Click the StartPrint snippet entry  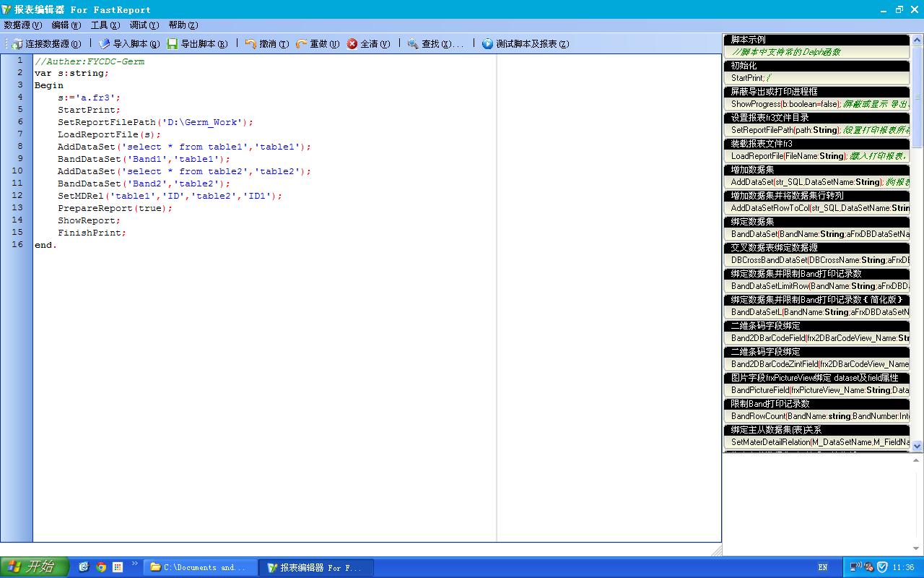(x=816, y=77)
